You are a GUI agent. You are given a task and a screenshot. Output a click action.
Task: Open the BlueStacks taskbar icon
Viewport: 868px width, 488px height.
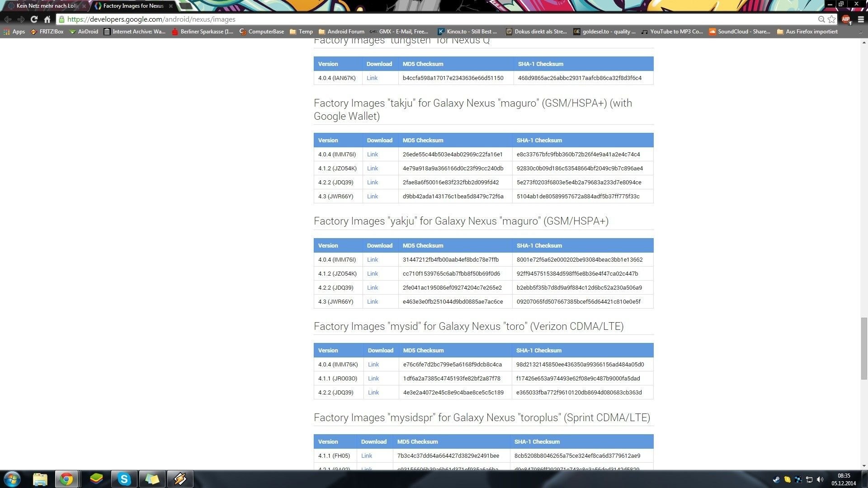pyautogui.click(x=96, y=479)
